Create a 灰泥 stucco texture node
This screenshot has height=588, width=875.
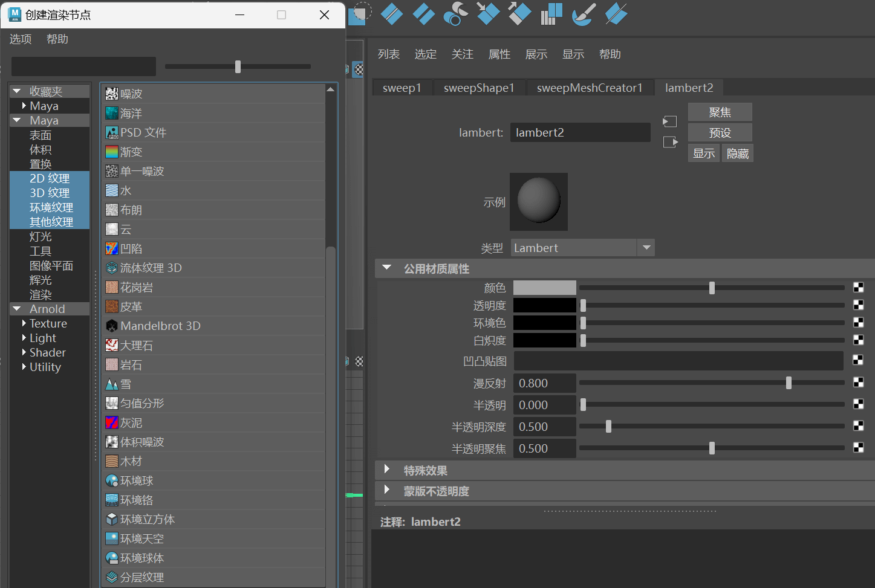[x=213, y=422]
